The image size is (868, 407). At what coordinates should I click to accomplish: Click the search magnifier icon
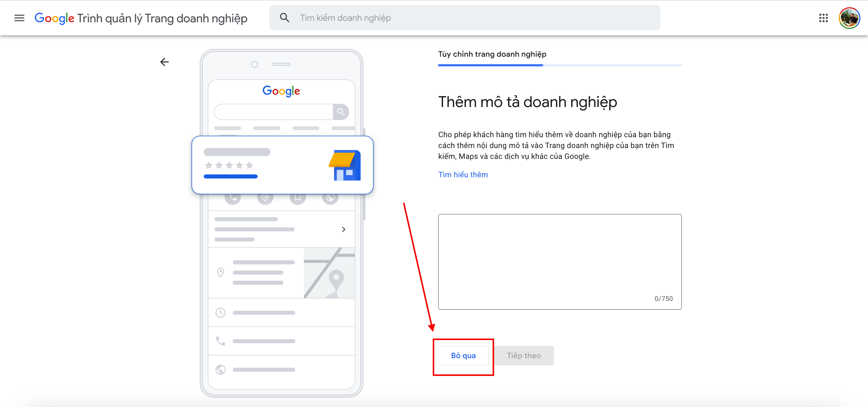click(x=285, y=18)
